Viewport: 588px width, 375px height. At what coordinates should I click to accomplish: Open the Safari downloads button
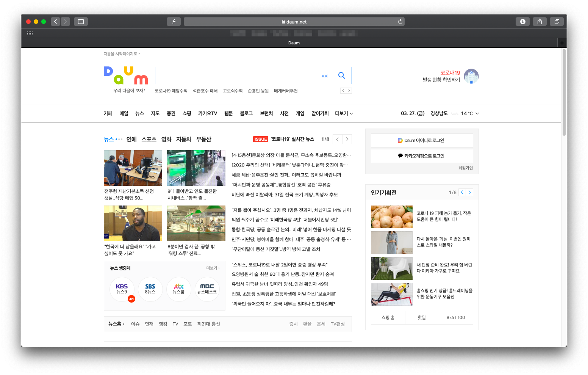pyautogui.click(x=522, y=22)
